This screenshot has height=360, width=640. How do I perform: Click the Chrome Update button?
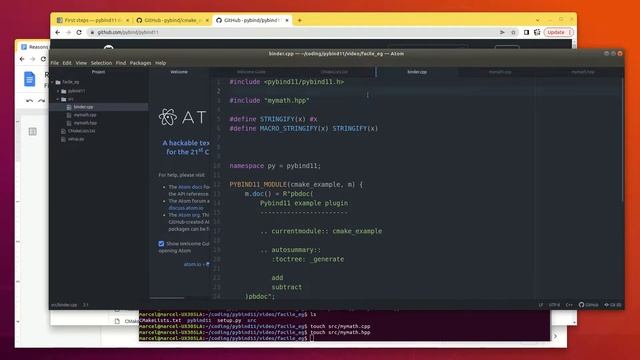click(558, 32)
